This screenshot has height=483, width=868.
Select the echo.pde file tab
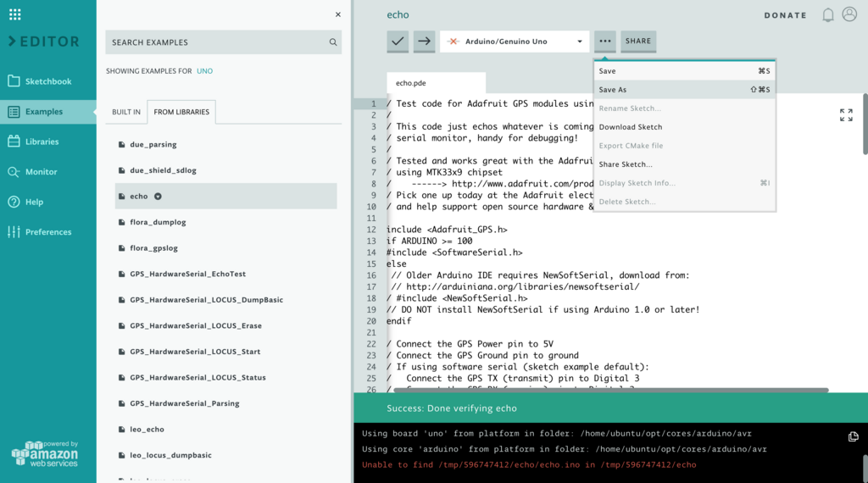436,83
